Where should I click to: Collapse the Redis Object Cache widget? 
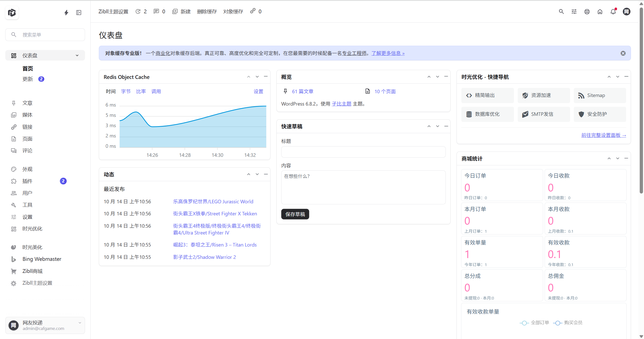point(266,77)
